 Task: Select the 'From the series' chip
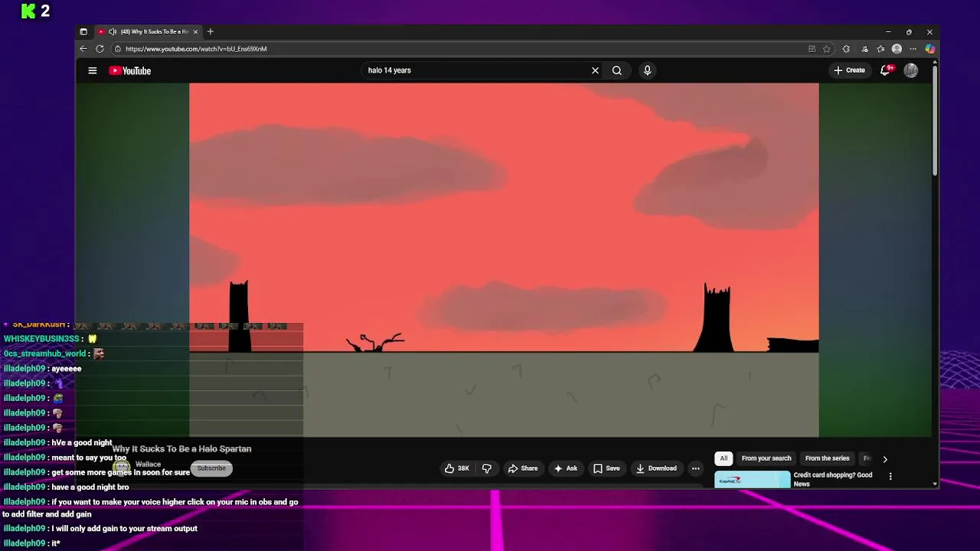click(827, 458)
